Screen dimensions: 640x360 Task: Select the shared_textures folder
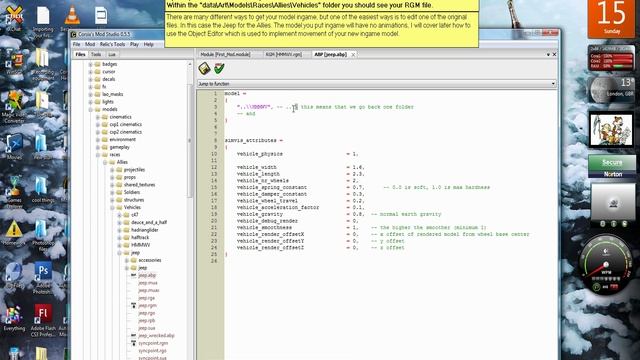[x=139, y=185]
